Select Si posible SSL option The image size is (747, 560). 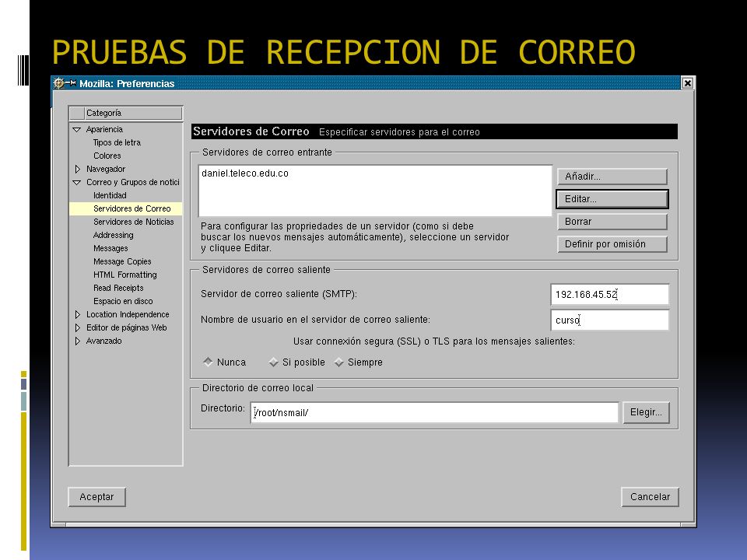point(273,362)
